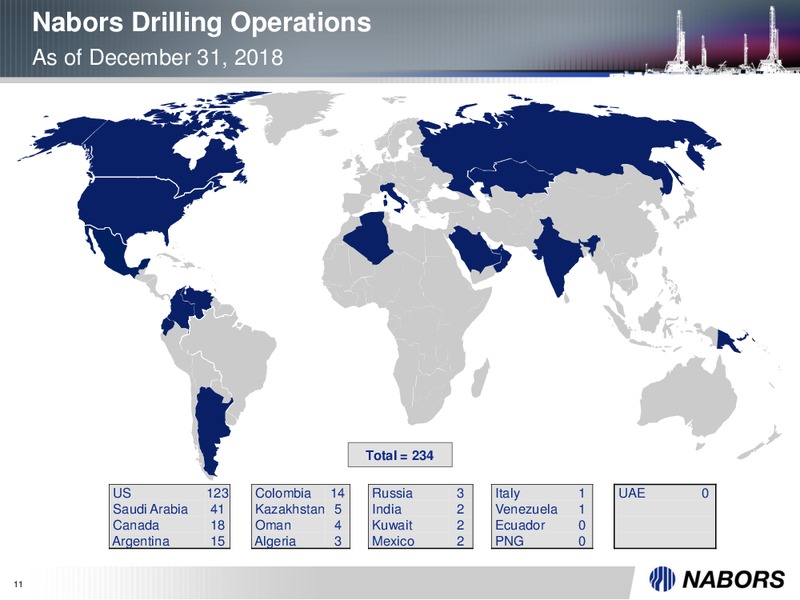Click the value '0' for UAE
Image resolution: width=800 pixels, height=600 pixels.
tap(705, 493)
